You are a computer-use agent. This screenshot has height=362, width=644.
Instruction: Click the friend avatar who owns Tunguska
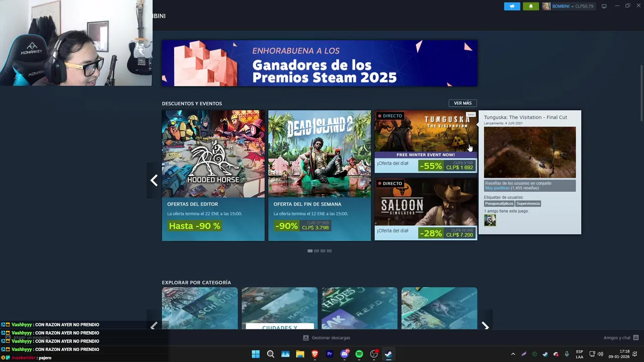[x=490, y=220]
